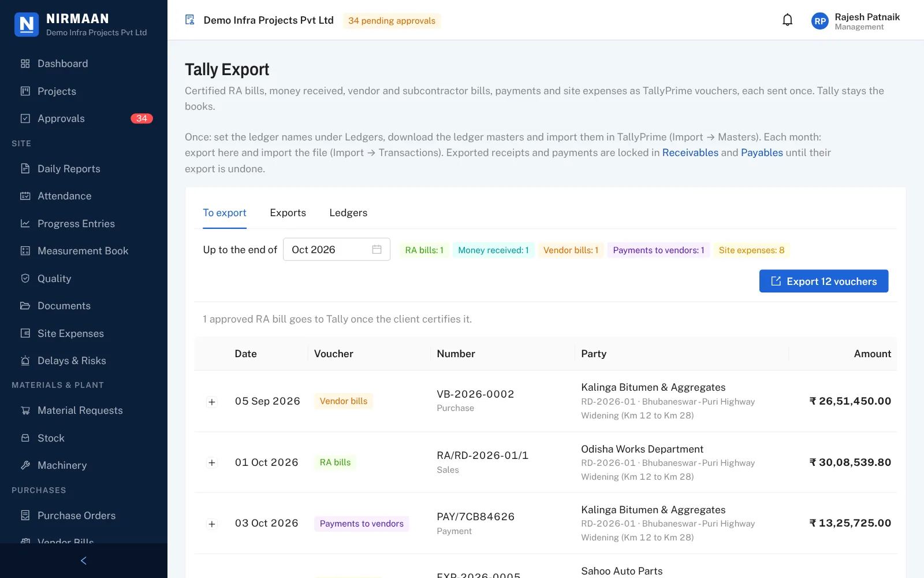
Task: Click the NIRMAAN logo icon
Action: (27, 24)
